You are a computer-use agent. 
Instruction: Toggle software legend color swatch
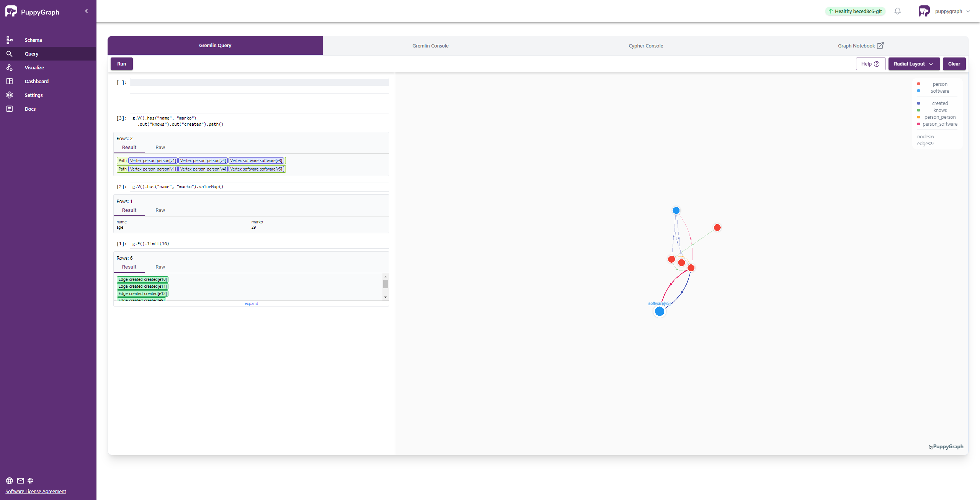pos(918,91)
